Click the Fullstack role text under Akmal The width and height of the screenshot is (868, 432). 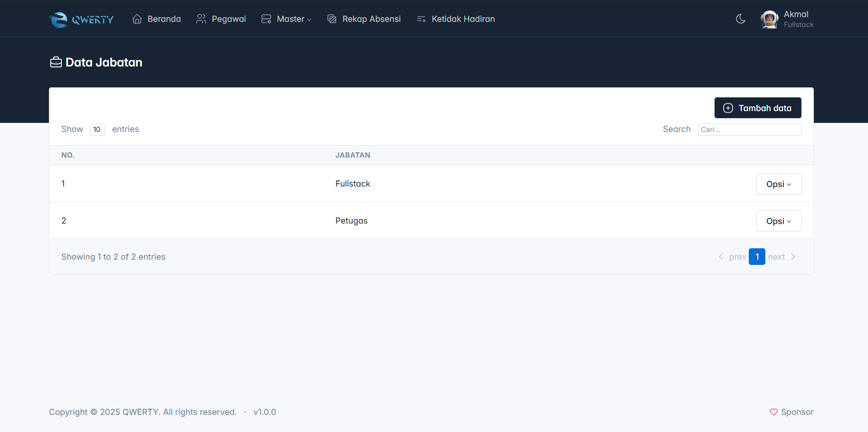(x=799, y=25)
